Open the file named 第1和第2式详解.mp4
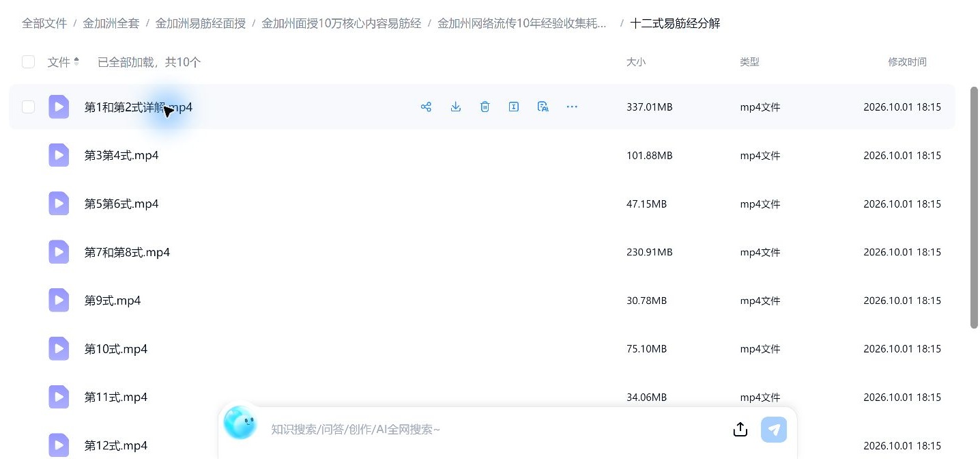 coord(139,107)
